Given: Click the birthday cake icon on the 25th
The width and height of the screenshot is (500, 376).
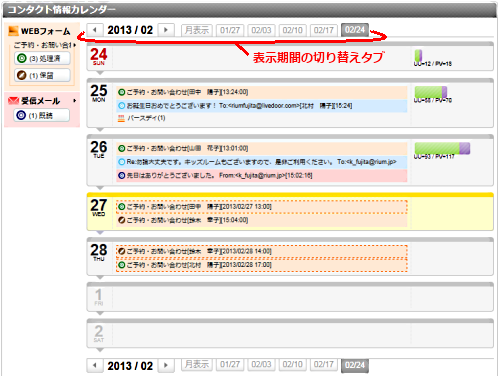Looking at the screenshot, I should 121,118.
